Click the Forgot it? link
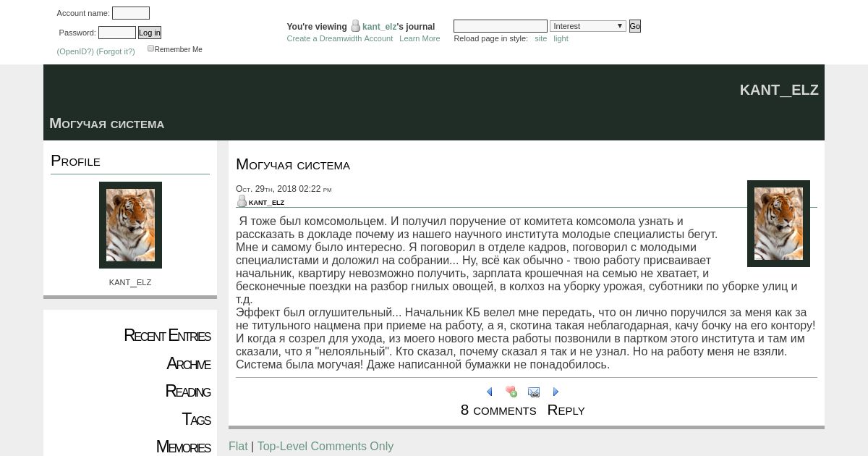The width and height of the screenshot is (868, 456). [116, 51]
